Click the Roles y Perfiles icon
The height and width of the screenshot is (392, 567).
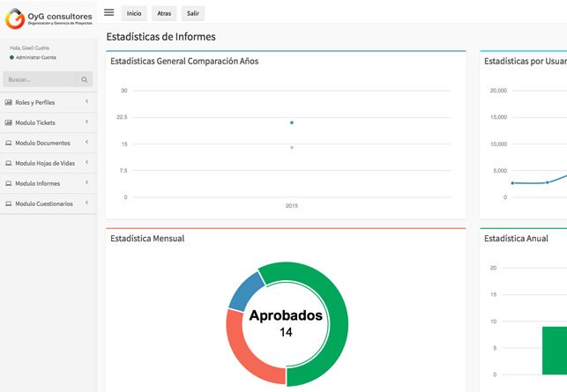(9, 102)
